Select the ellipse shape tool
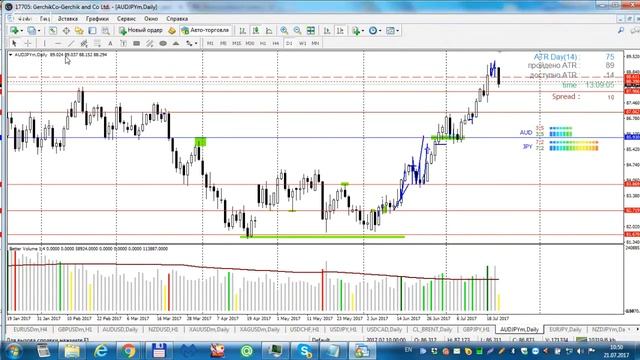The width and height of the screenshot is (640, 360). [x=163, y=43]
